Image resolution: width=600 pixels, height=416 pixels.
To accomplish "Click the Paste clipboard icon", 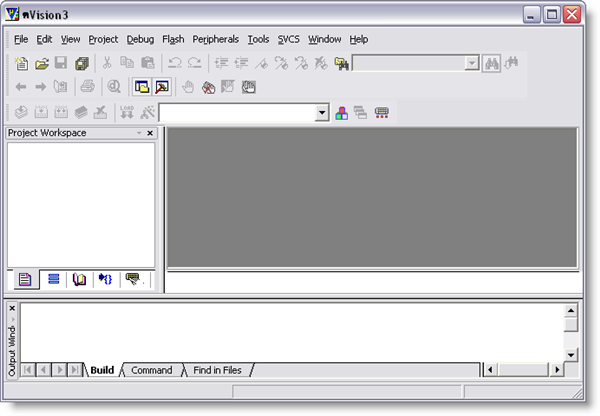I will [148, 63].
